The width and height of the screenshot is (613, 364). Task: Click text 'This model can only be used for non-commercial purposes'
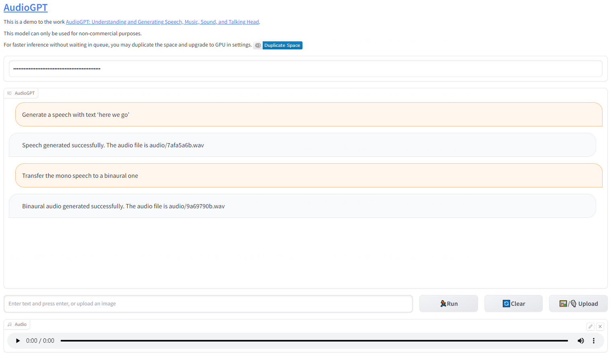coord(73,34)
